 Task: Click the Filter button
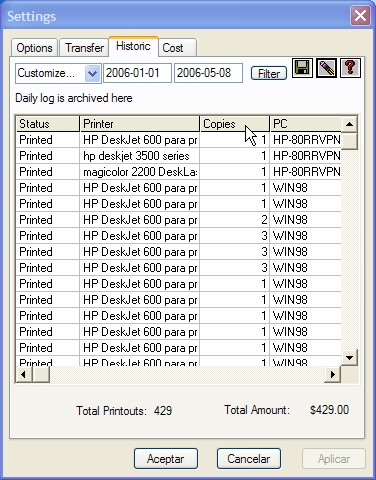[269, 73]
